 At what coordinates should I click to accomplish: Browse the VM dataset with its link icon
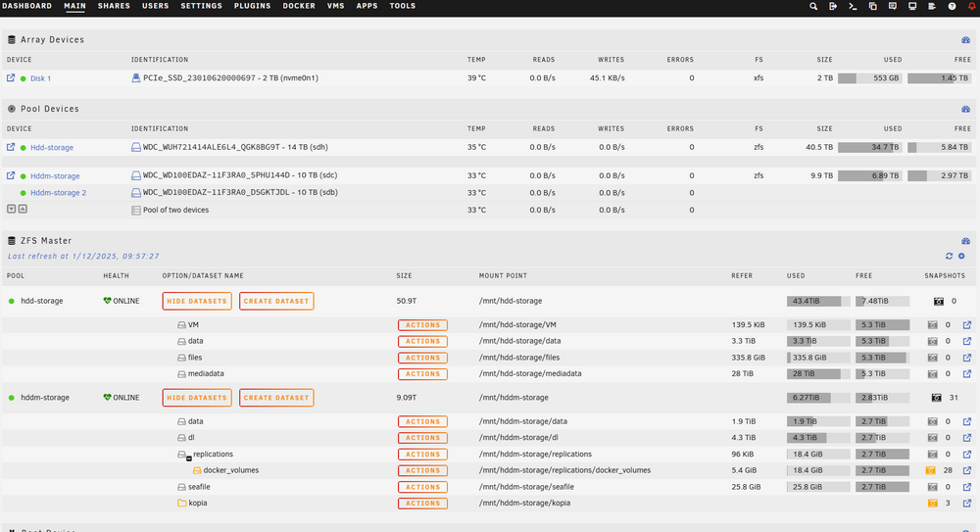(x=967, y=325)
